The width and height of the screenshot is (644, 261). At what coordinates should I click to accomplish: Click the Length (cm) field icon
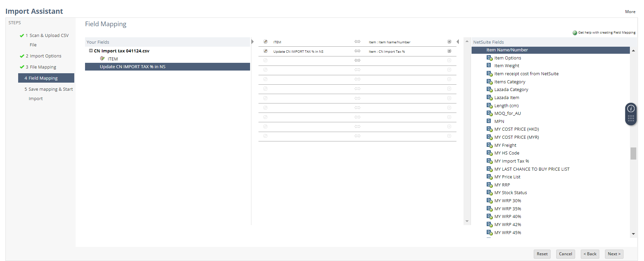[x=489, y=105]
